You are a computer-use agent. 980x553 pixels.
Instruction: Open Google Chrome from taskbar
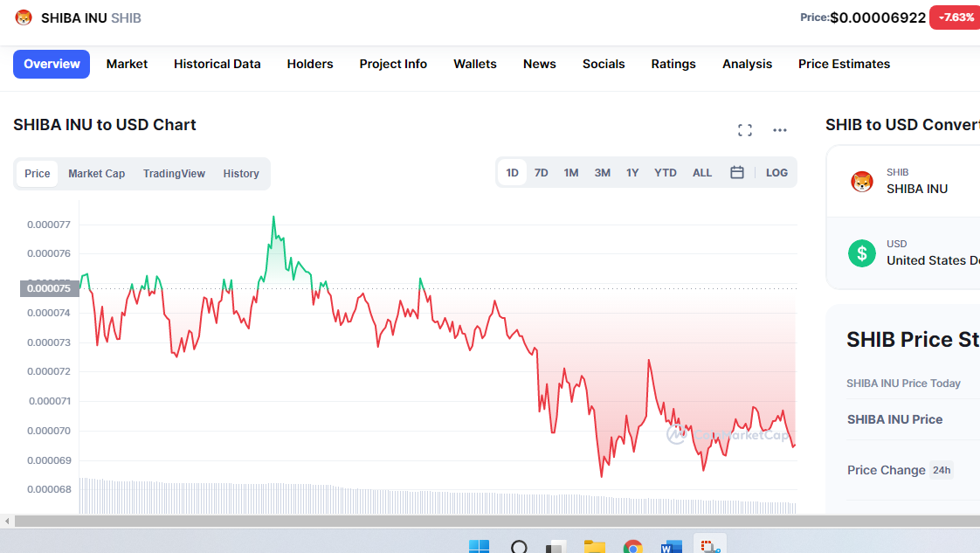click(x=632, y=547)
